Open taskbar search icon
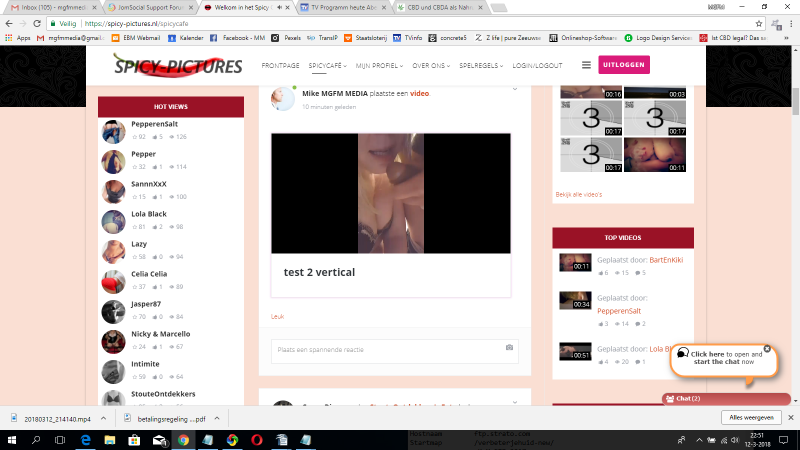 click(x=36, y=440)
